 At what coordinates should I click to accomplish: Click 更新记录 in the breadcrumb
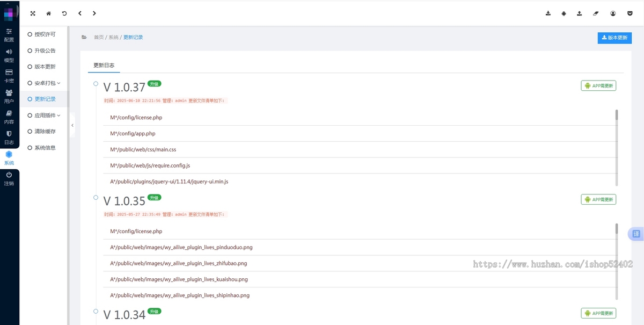point(133,38)
